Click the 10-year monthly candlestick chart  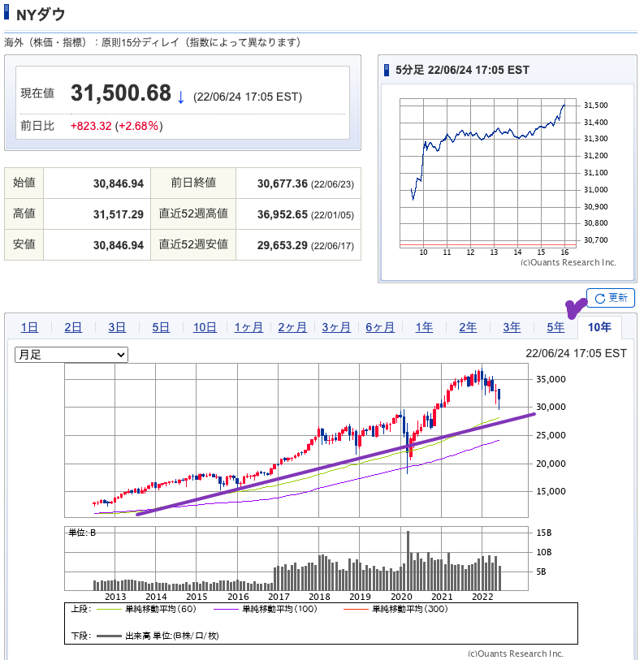pyautogui.click(x=296, y=440)
